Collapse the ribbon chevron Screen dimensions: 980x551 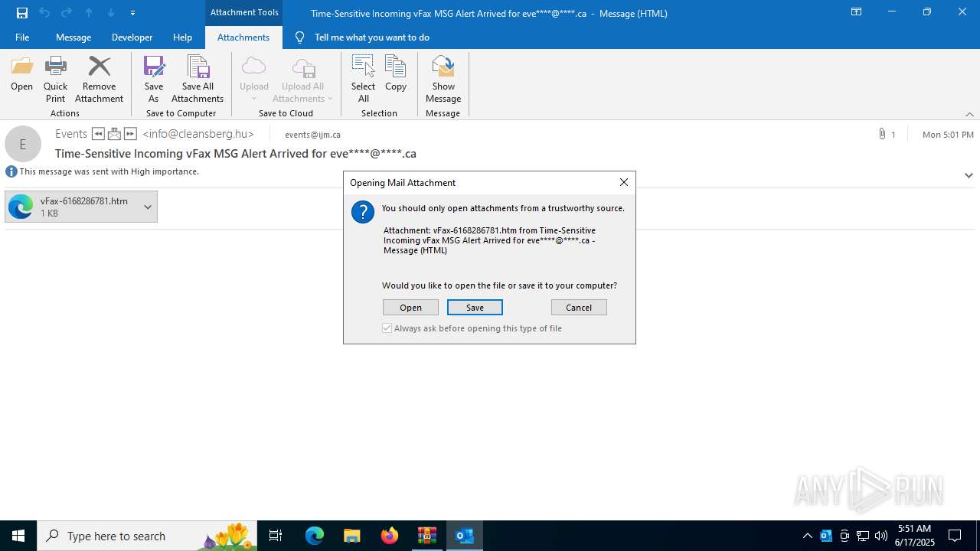(969, 114)
